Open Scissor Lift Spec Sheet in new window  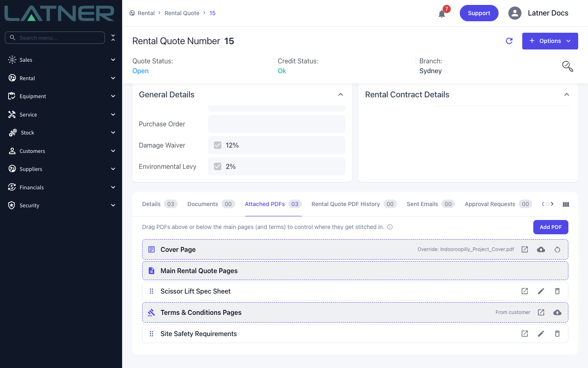tap(525, 291)
